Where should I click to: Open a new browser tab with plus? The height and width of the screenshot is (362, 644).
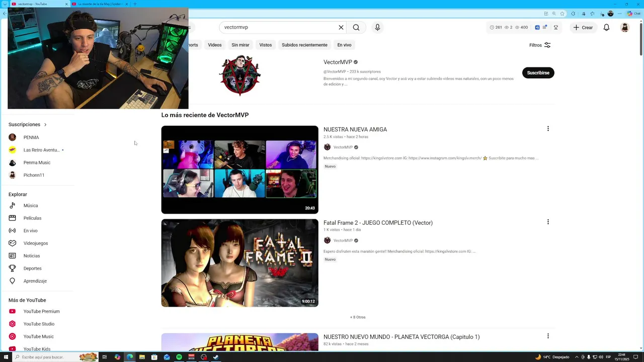[135, 4]
